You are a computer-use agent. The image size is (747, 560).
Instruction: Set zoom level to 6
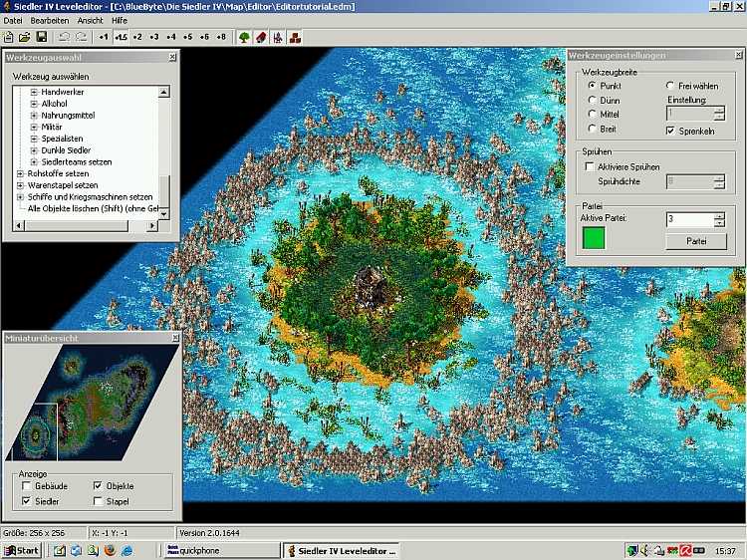pyautogui.click(x=204, y=37)
